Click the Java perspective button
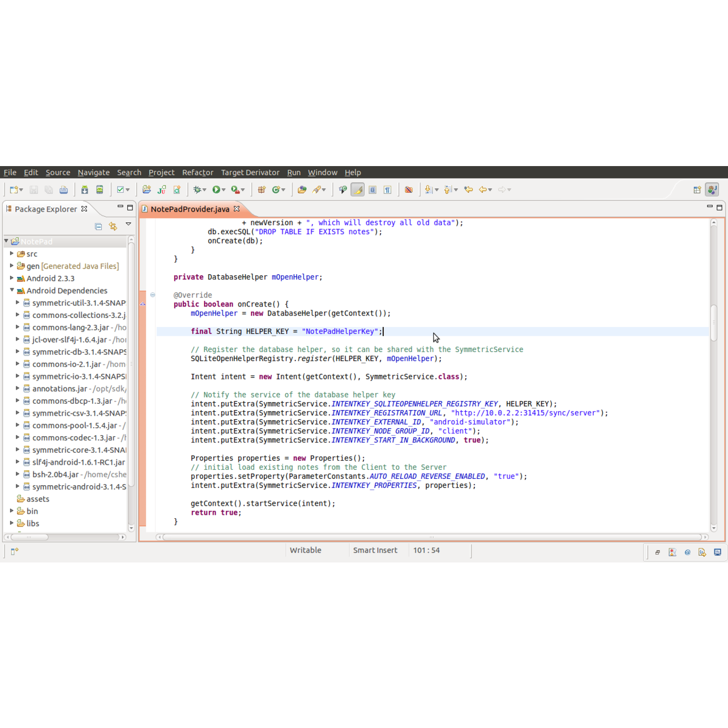Viewport: 728px width, 728px height. pos(712,190)
